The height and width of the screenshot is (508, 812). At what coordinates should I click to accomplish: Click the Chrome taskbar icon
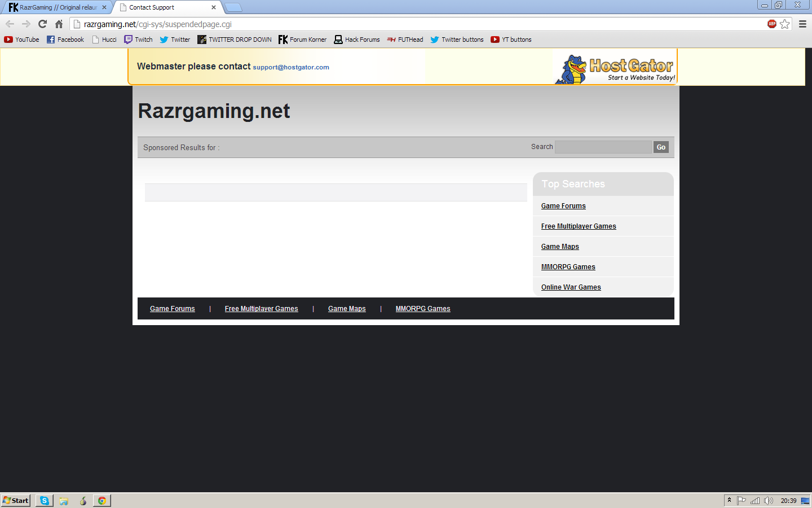[x=102, y=501]
